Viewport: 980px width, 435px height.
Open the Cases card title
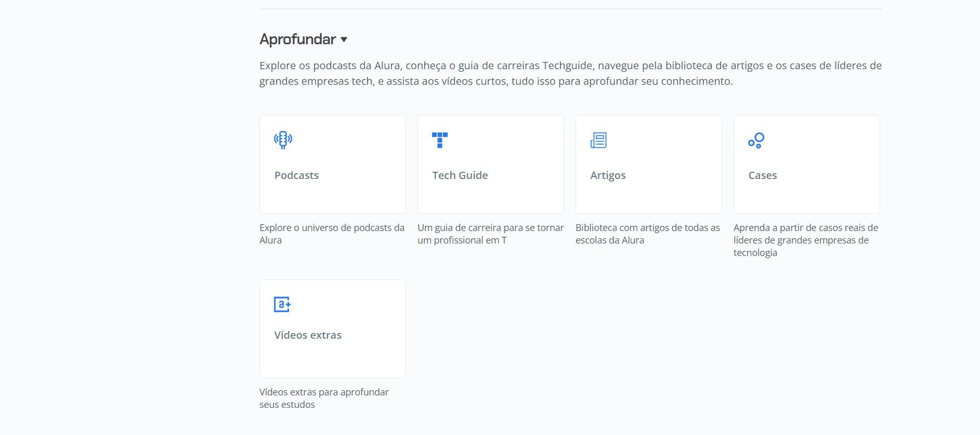(763, 175)
